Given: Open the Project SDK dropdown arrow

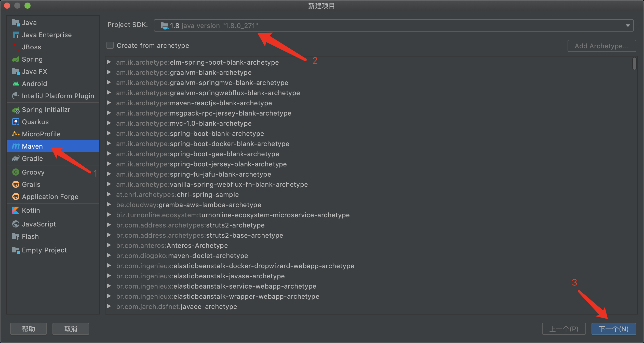Looking at the screenshot, I should pos(628,26).
